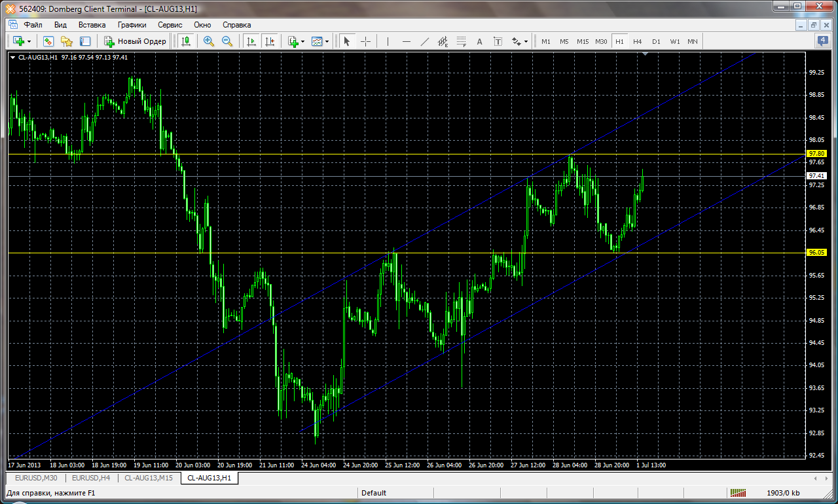Select the Fibonacci retracement tool
This screenshot has height=504, width=838.
point(461,41)
